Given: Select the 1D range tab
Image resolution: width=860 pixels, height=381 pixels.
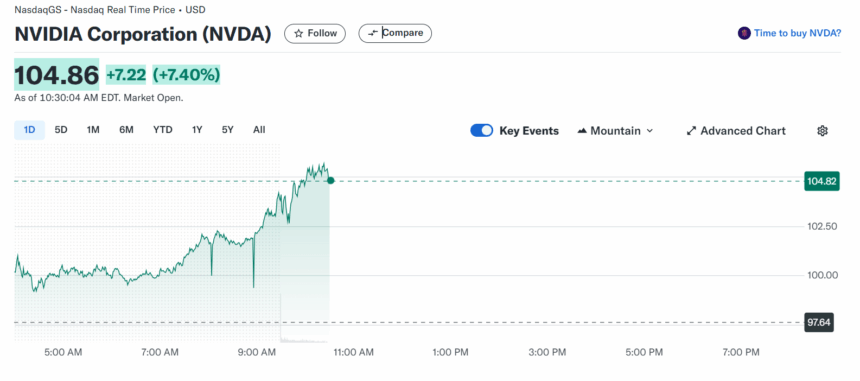Looking at the screenshot, I should point(29,130).
